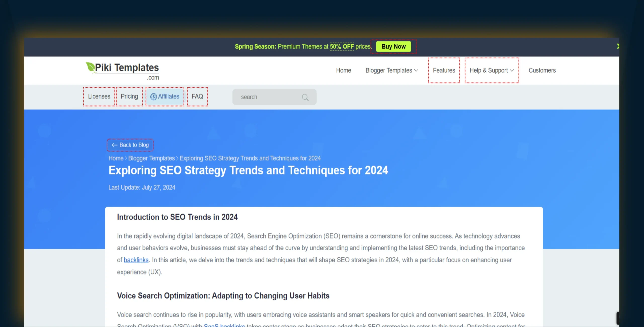The image size is (644, 327).
Task: Click the search magnifier icon
Action: pyautogui.click(x=305, y=97)
